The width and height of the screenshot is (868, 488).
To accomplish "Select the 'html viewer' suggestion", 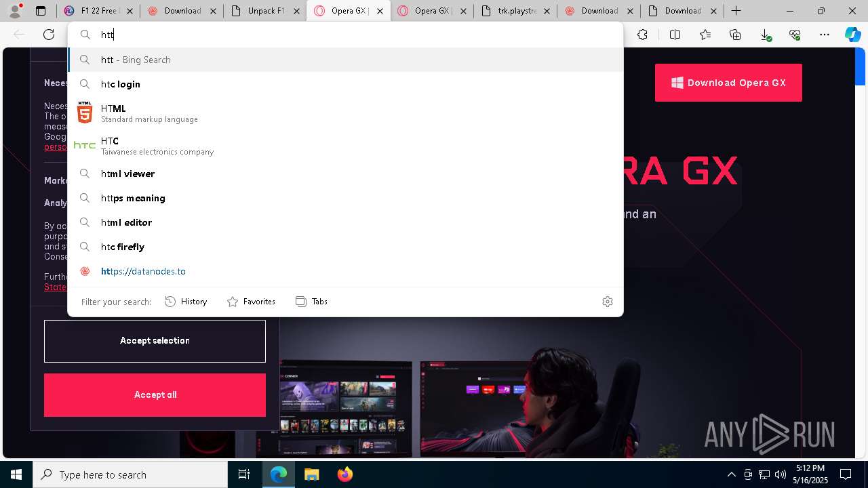I will [345, 174].
